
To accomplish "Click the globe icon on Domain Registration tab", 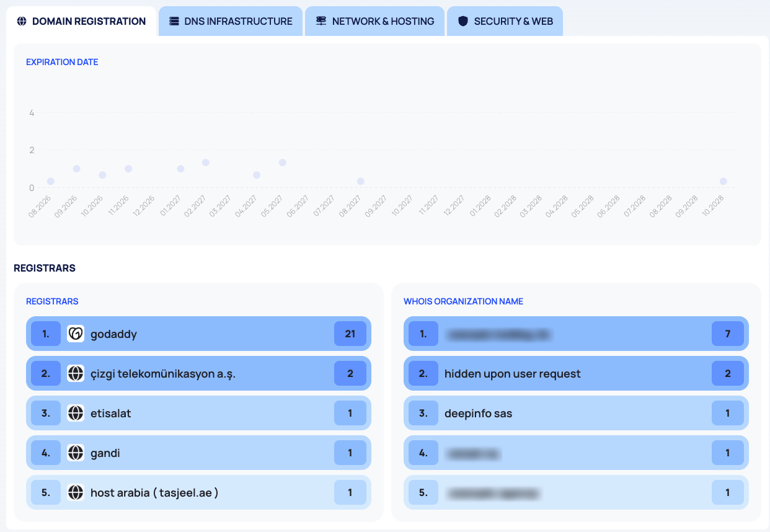I will tap(22, 21).
